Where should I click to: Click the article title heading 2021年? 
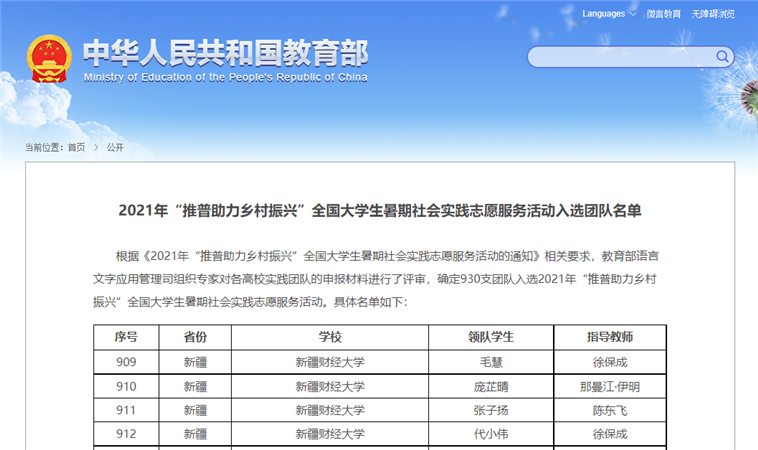coord(379,211)
